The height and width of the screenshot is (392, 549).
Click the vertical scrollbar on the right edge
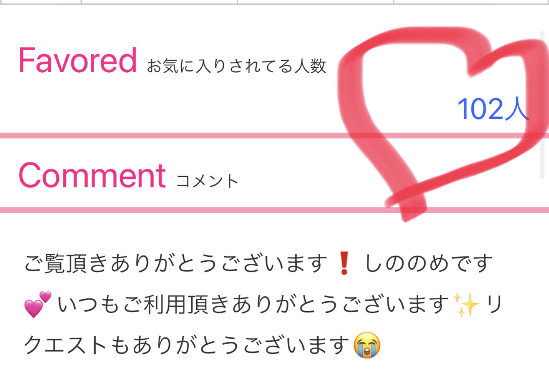tap(542, 106)
